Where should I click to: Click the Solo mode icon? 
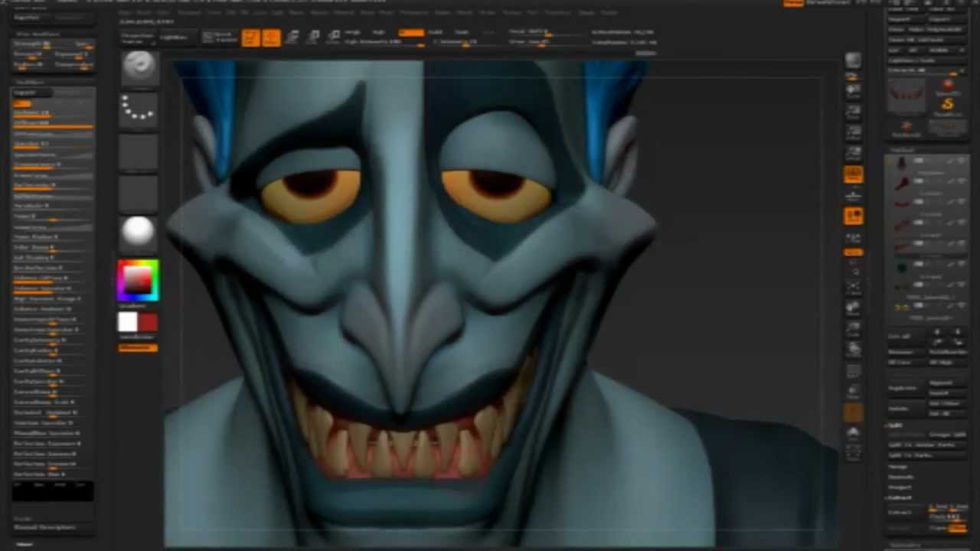[x=853, y=433]
